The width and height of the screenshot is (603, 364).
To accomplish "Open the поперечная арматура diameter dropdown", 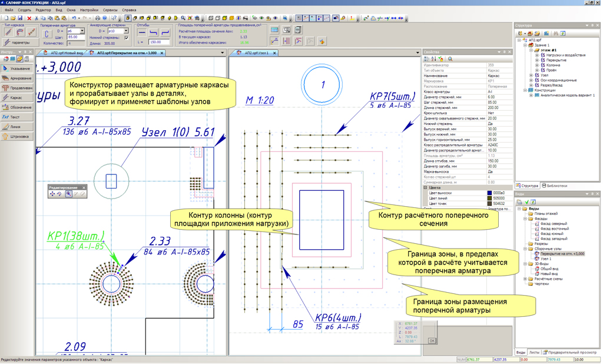I will point(82,31).
